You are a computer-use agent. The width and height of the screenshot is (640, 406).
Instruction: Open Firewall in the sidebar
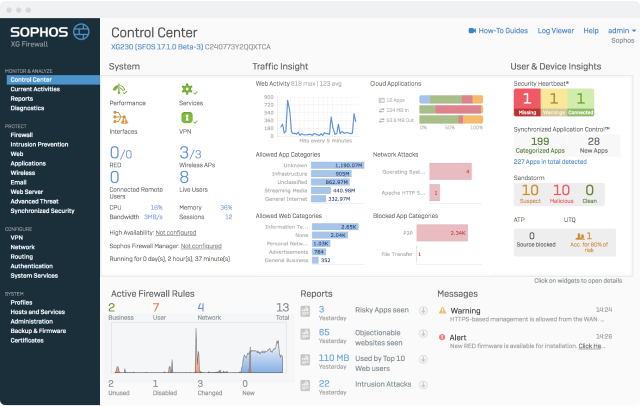pos(22,133)
